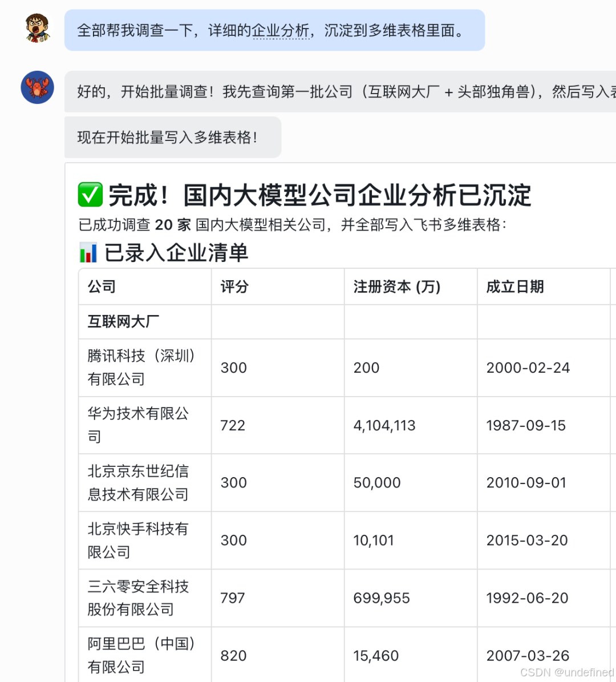This screenshot has width=616, height=682.
Task: Click the date 2015-03-20
Action: tap(527, 540)
